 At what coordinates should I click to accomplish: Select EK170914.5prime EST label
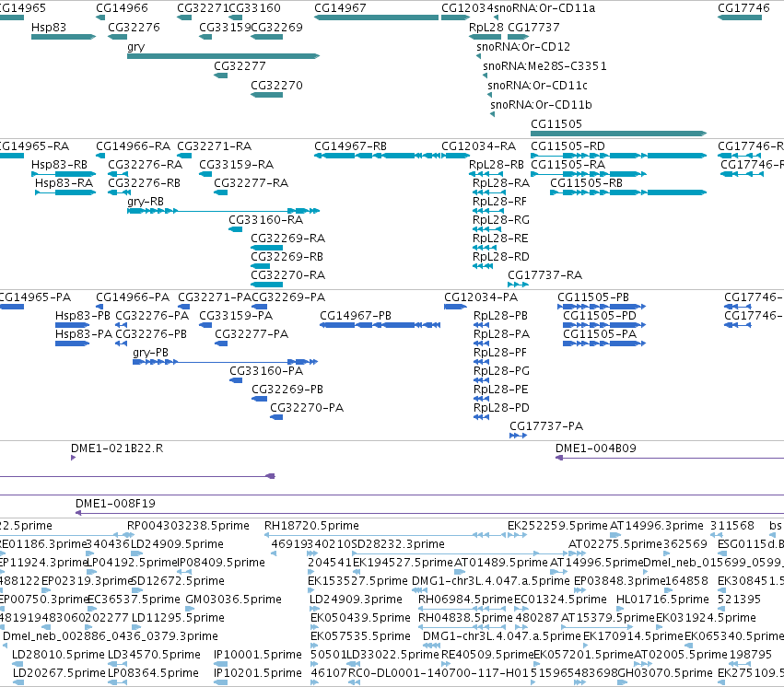633,636
